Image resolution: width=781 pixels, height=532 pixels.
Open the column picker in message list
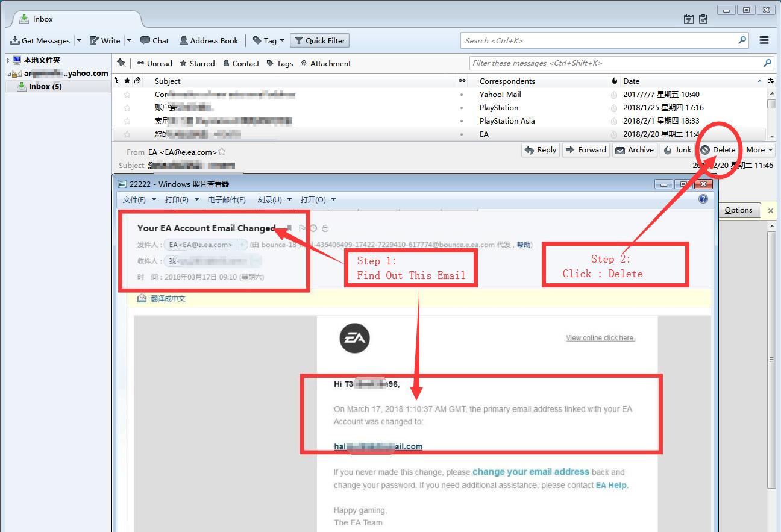point(771,81)
